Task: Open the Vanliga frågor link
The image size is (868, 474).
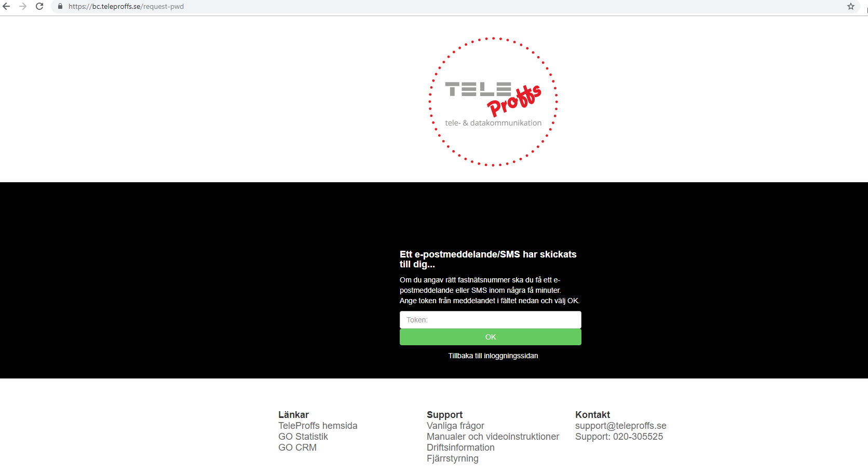Action: 455,426
